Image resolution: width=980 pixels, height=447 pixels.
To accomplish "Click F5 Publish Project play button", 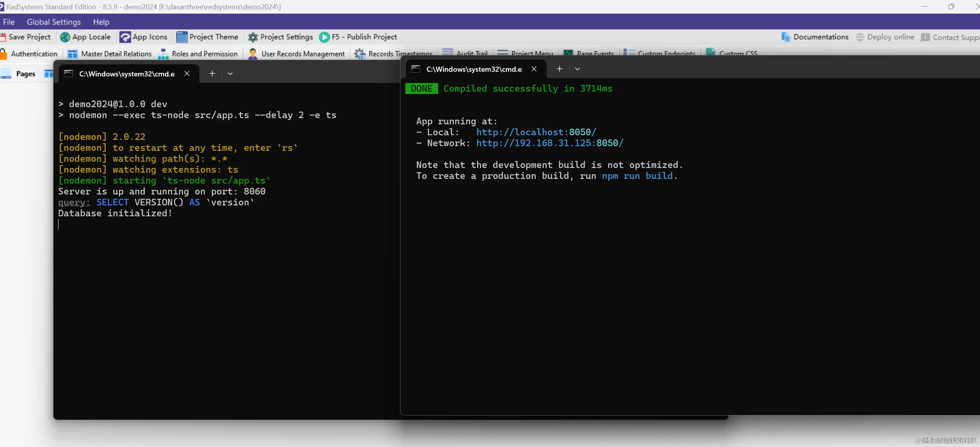I will 324,37.
